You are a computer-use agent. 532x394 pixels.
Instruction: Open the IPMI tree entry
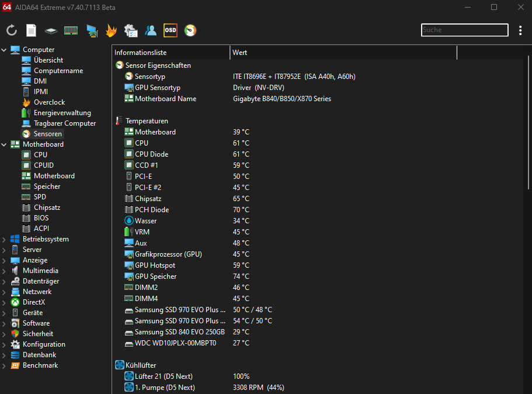[35, 92]
